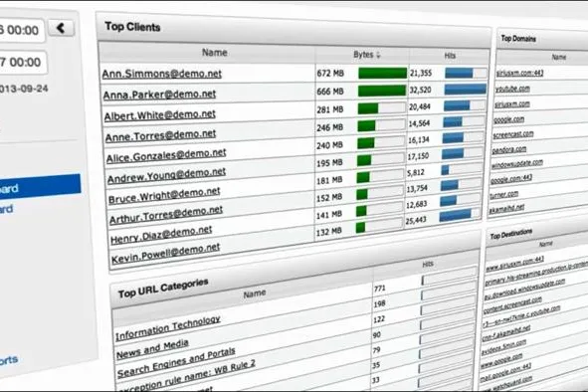Image resolution: width=588 pixels, height=392 pixels.
Task: Open the Anna.Parker@demo.net client link
Action: (159, 95)
